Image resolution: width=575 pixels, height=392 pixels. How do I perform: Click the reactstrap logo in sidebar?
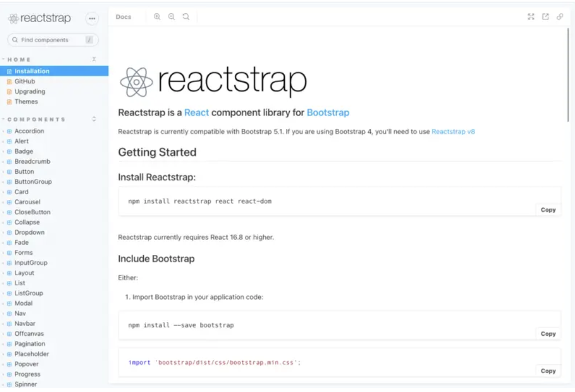point(39,18)
